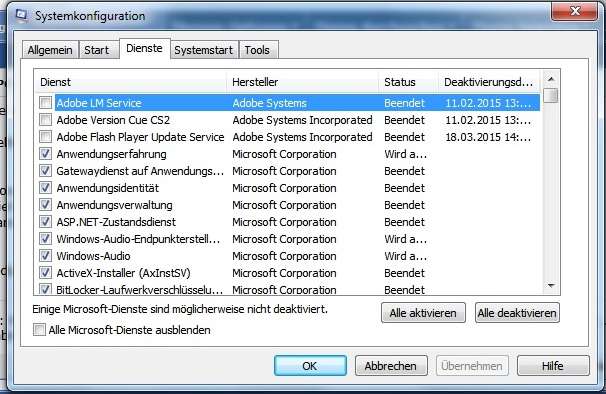Sort list by Dienst column header
This screenshot has width=606, height=394.
pyautogui.click(x=130, y=82)
